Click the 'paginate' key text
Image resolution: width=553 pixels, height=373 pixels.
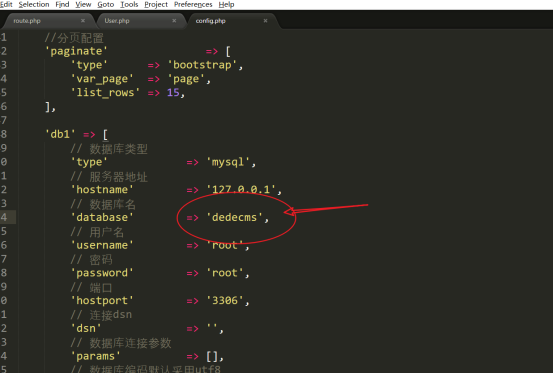pos(76,51)
